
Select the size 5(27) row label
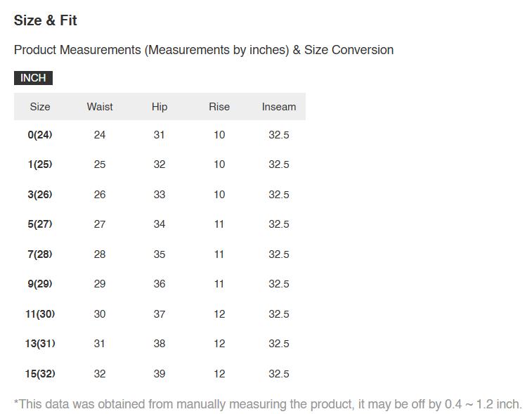tap(40, 224)
